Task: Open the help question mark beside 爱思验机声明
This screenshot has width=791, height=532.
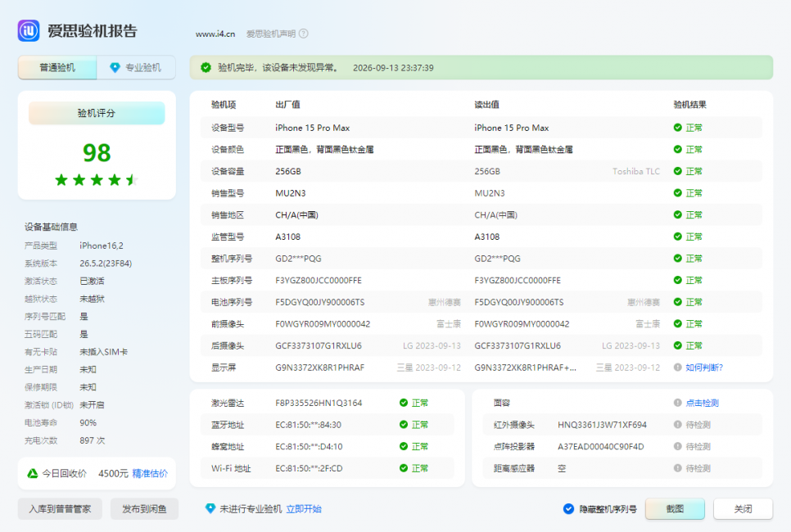Action: (303, 34)
